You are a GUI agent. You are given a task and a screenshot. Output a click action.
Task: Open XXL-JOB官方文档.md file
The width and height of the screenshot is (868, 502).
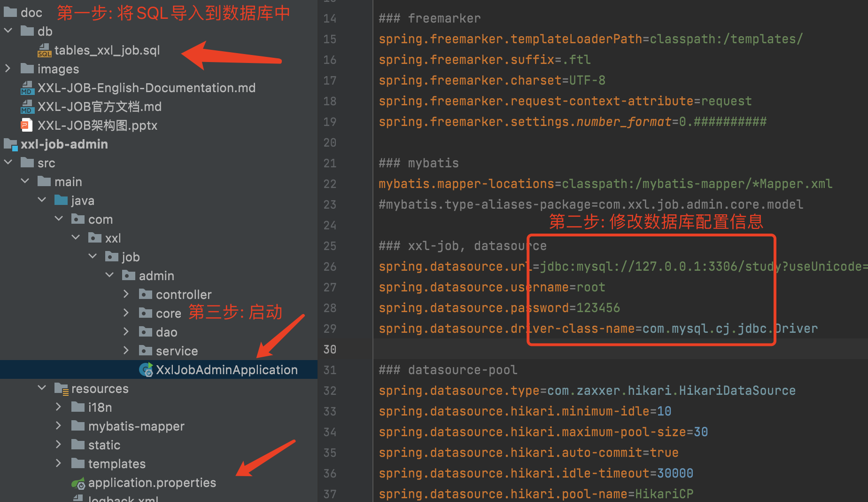[x=100, y=107]
